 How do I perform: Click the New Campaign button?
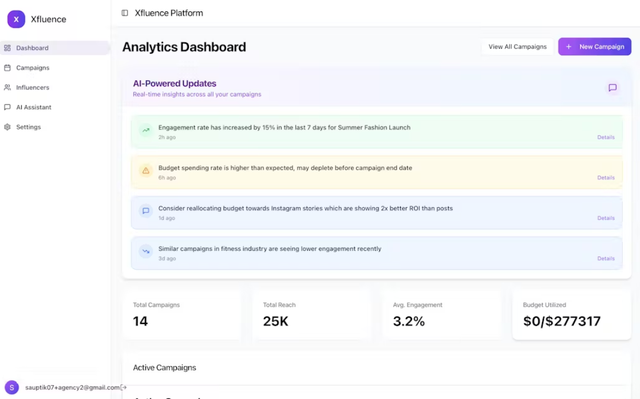pos(595,47)
